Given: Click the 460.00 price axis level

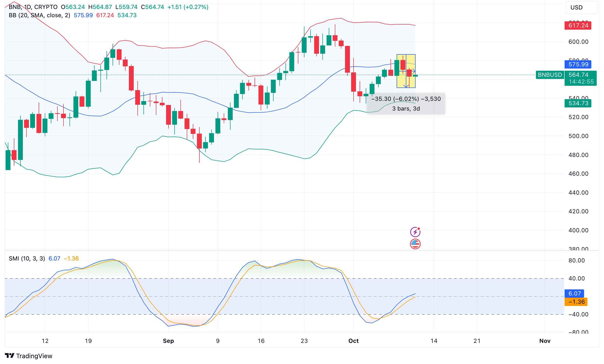Looking at the screenshot, I should click(x=578, y=174).
